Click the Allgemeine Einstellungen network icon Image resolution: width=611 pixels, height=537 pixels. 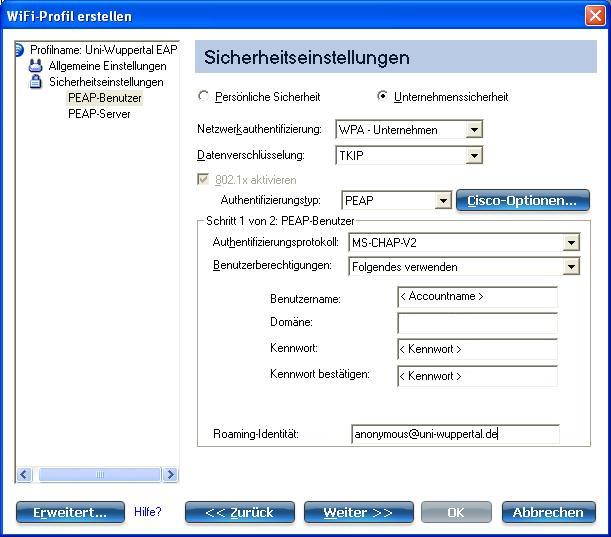(x=35, y=66)
